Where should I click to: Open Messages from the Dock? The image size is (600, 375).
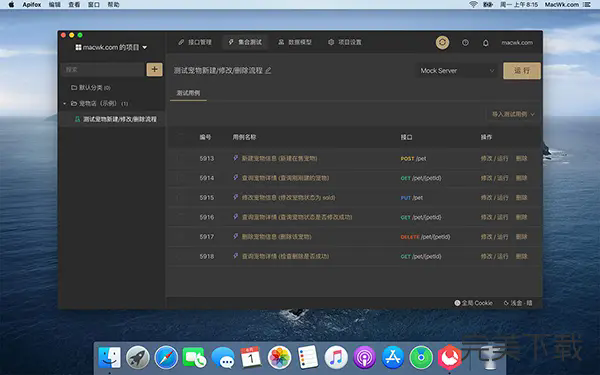coord(223,357)
